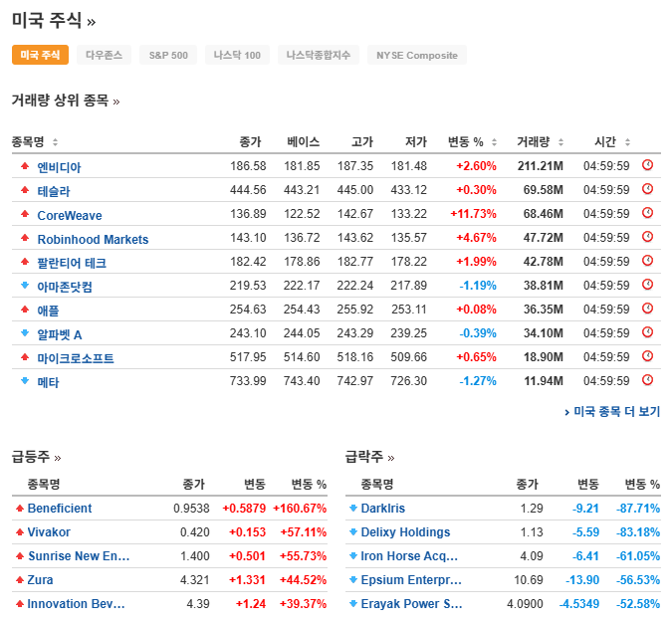672x624 pixels.
Task: Open the 아마존닷컴 stock link
Action: click(65, 287)
